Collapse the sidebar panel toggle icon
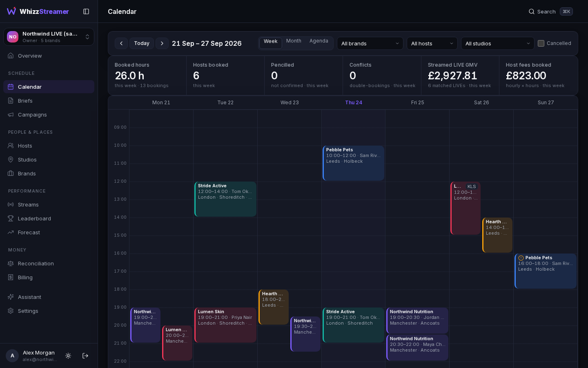The width and height of the screenshot is (588, 368). [86, 11]
